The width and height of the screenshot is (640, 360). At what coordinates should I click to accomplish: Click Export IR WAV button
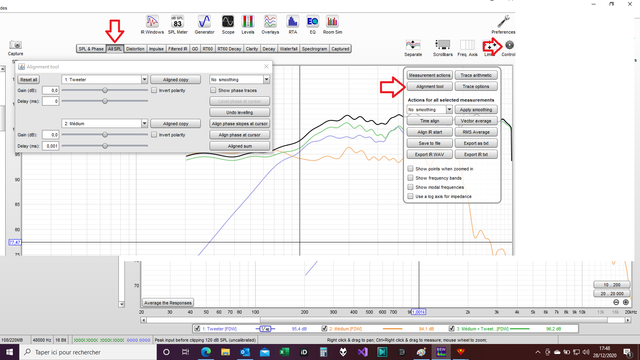tap(429, 154)
